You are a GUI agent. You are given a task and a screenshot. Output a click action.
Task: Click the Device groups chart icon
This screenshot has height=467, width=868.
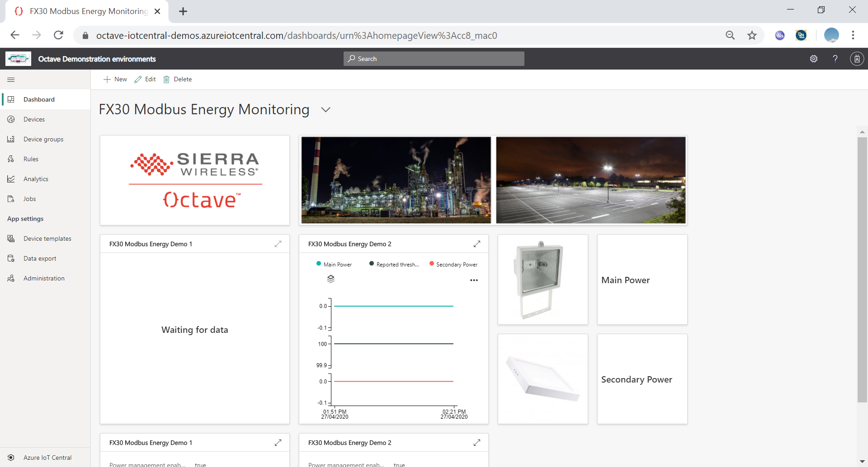(11, 139)
